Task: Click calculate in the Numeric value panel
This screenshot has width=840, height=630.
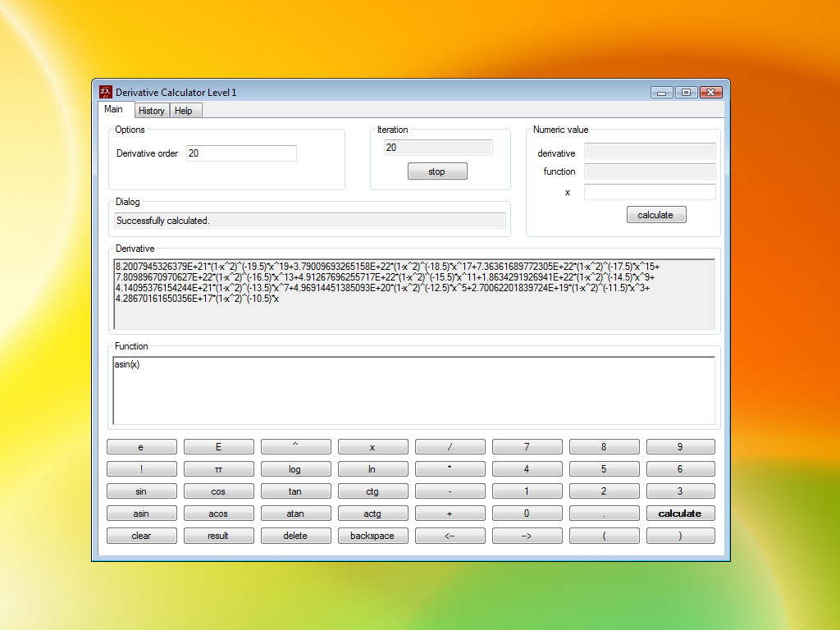Action: [x=656, y=215]
